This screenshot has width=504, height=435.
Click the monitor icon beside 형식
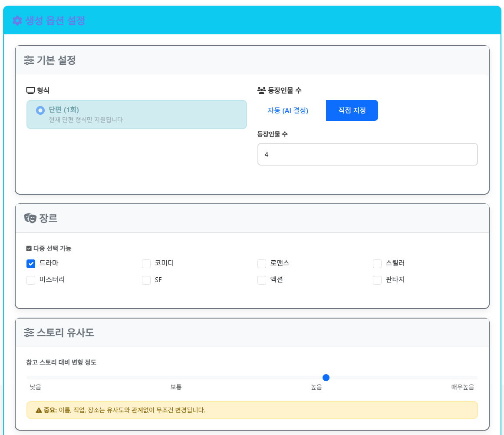[30, 90]
